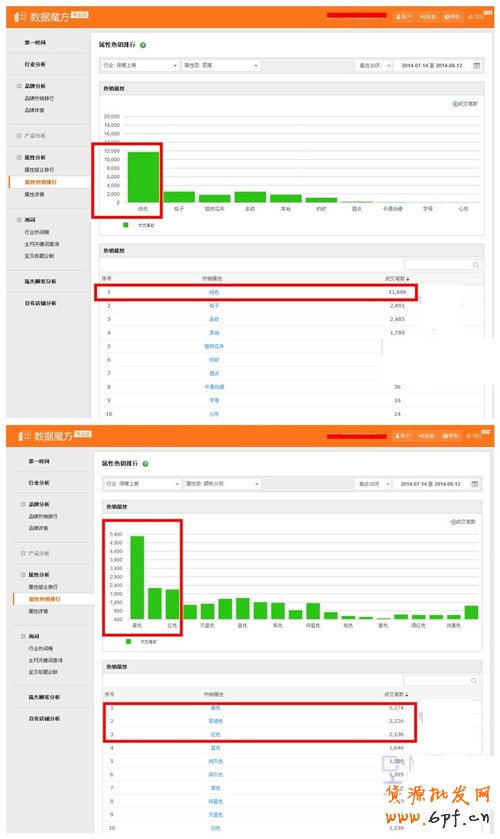Collapse 品牌分析 section on 图案 page sidebar
Viewport: 500px width, 839px height.
(x=19, y=86)
